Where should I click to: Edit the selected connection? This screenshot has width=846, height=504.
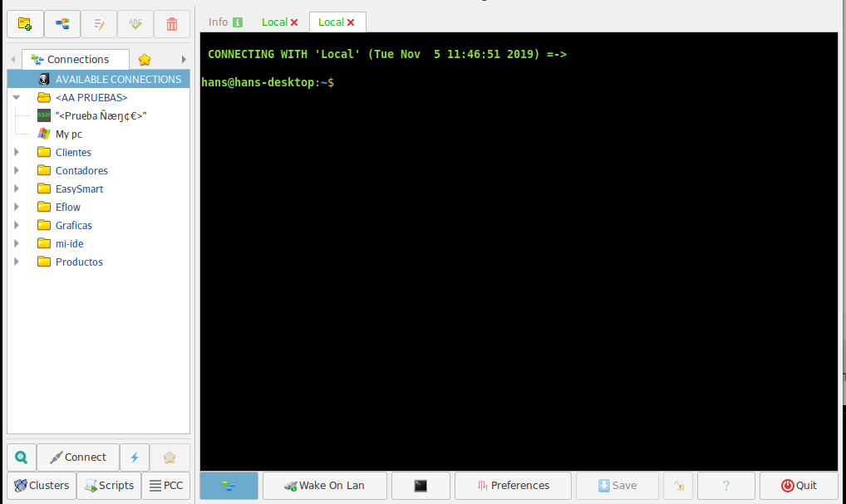[98, 24]
